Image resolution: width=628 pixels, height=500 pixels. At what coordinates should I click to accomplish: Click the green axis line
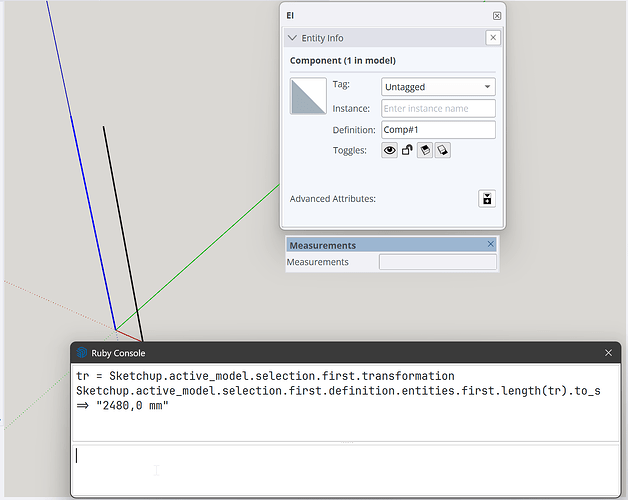click(x=198, y=257)
